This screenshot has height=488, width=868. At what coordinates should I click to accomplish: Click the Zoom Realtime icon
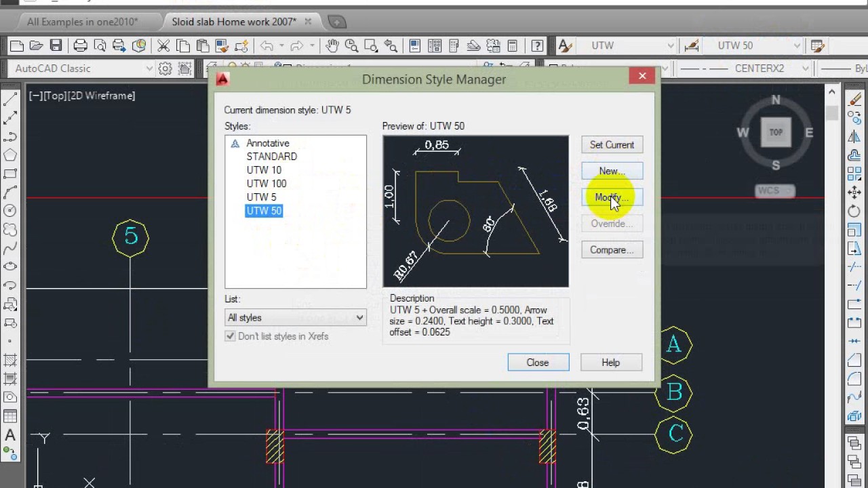351,46
